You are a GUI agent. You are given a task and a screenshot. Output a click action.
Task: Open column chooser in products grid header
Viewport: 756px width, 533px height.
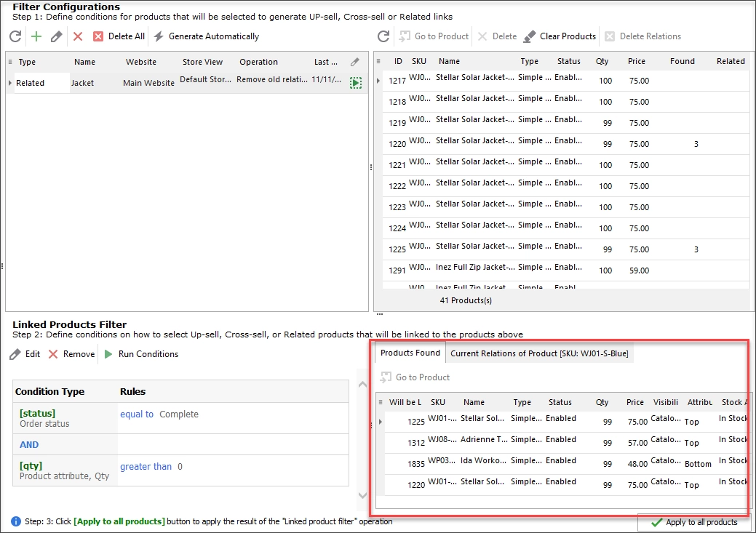378,61
